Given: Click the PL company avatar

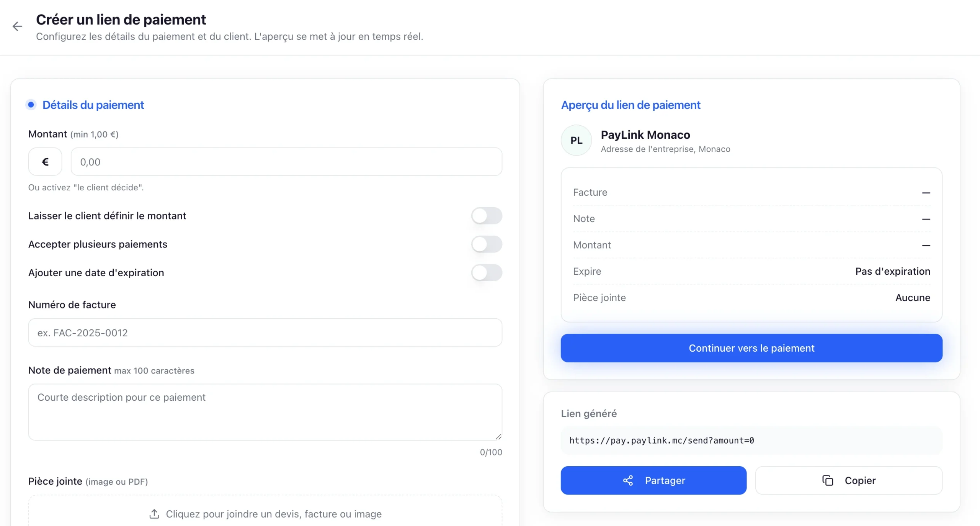Looking at the screenshot, I should (576, 140).
